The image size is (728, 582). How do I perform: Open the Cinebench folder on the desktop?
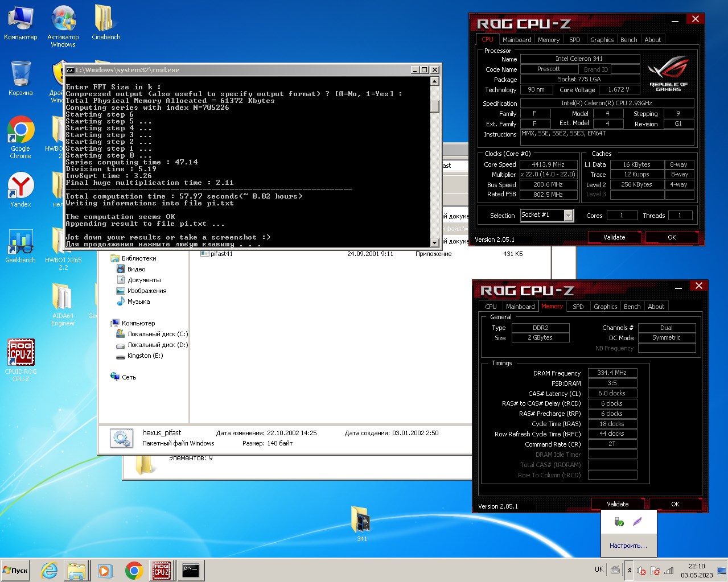[x=106, y=23]
